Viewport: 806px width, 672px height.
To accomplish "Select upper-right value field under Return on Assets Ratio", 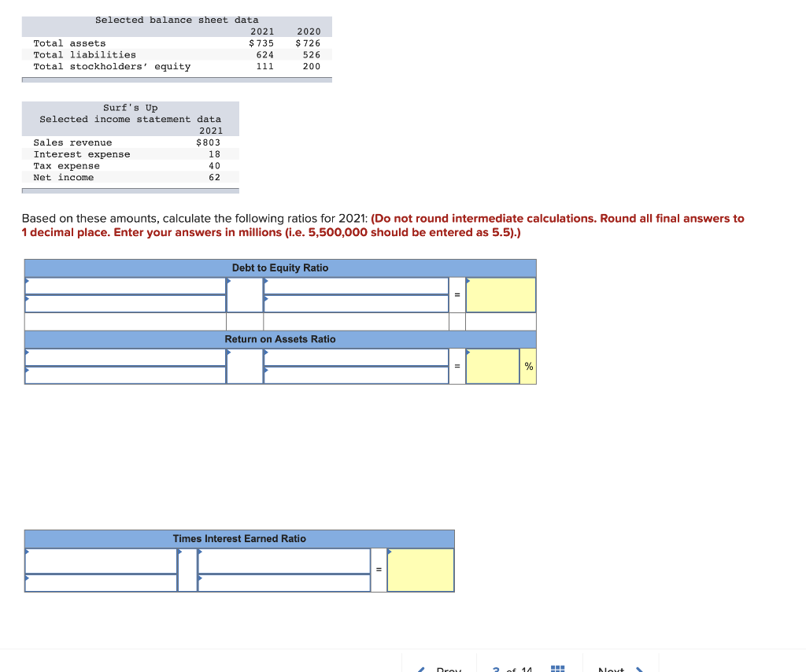I will click(356, 357).
